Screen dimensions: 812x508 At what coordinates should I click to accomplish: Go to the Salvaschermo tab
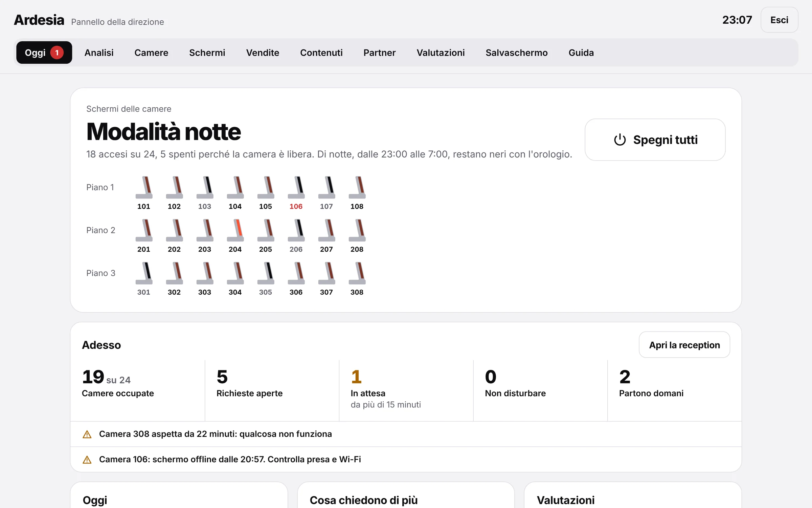(516, 52)
